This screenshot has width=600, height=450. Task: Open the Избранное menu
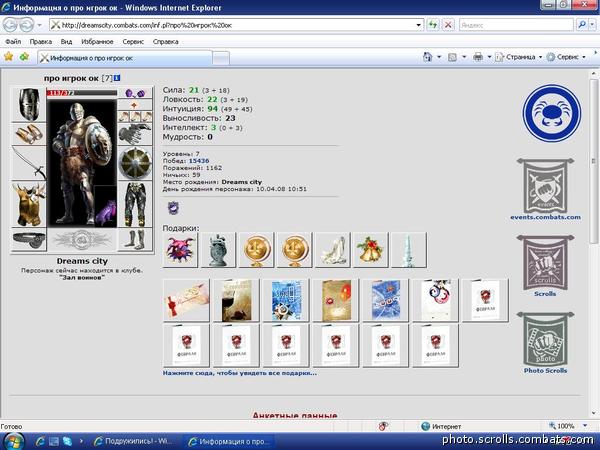point(97,41)
